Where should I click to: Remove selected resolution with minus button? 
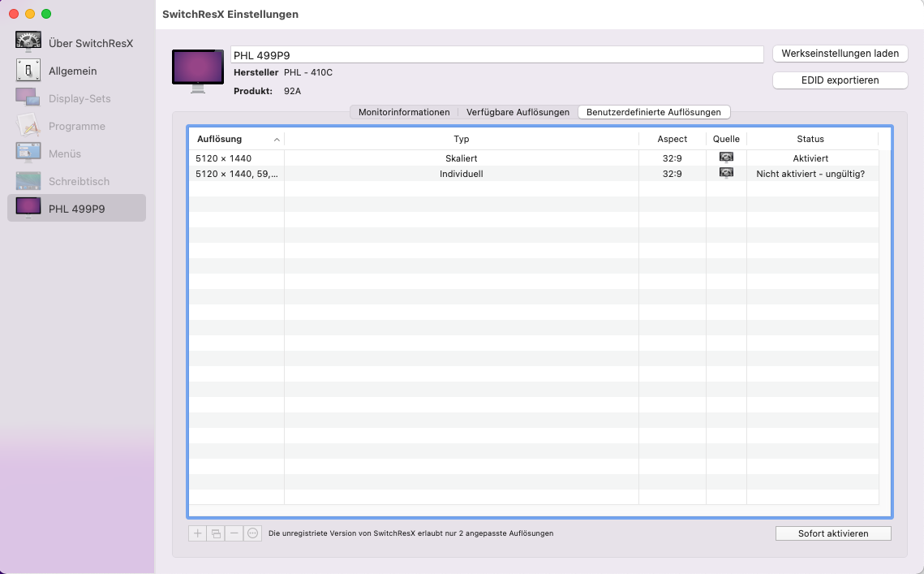[234, 533]
